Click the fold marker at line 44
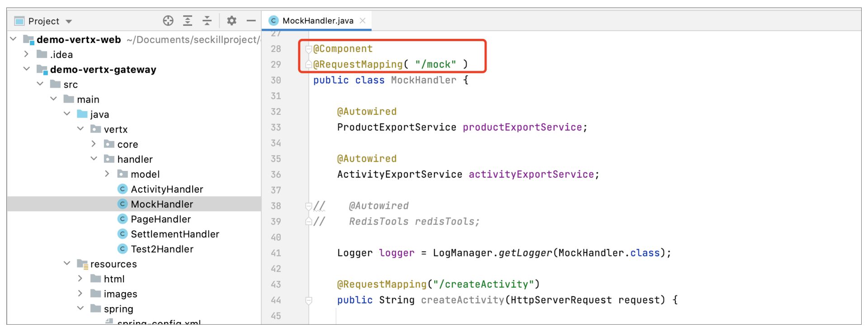 coord(309,300)
